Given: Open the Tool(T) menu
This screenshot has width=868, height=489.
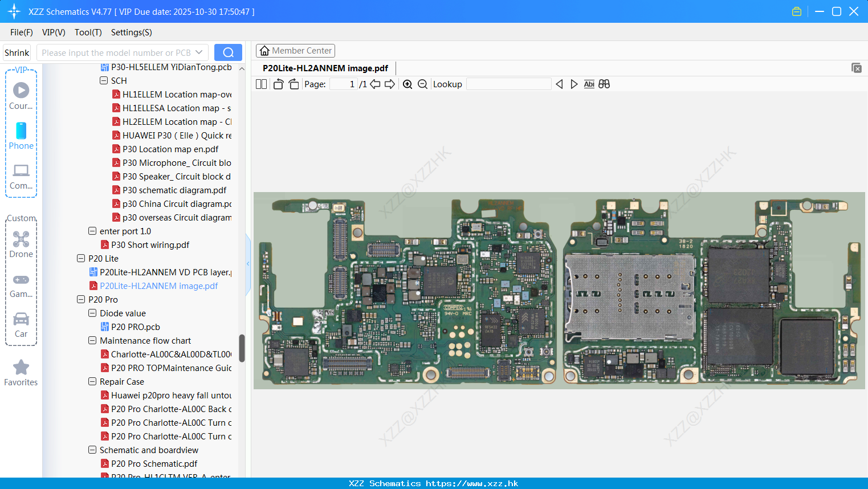Looking at the screenshot, I should click(88, 32).
